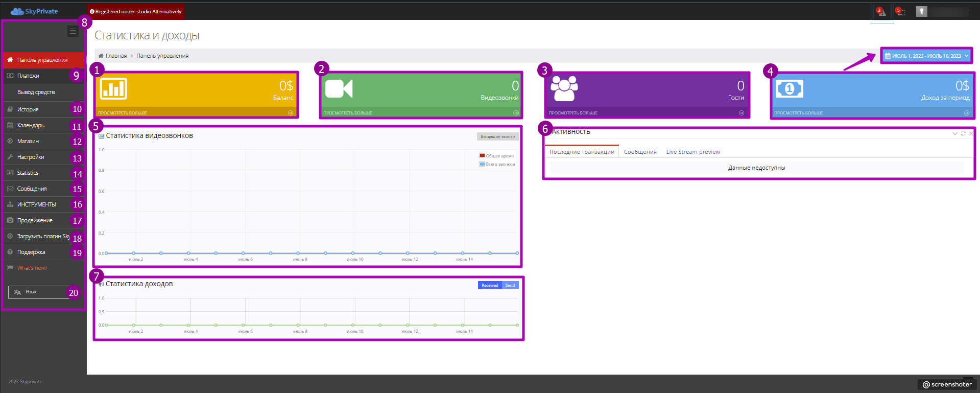Collapse the Активность panel with chevron
Screen dimensions: 980x393
pos(954,133)
